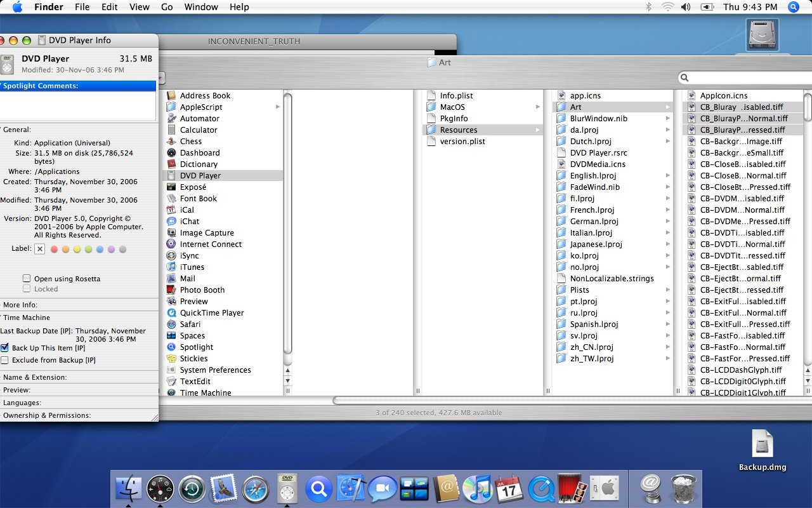Open Mail stamp icon in Dock
The image size is (812, 508).
223,488
